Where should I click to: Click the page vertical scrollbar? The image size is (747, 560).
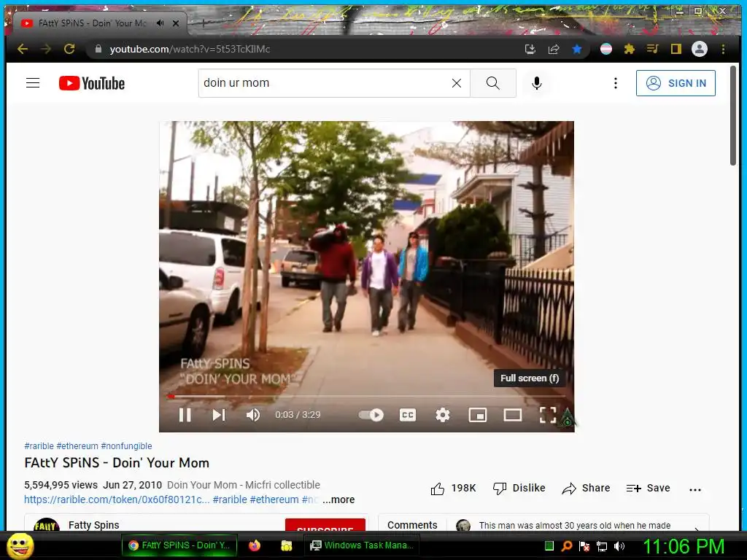(x=732, y=116)
